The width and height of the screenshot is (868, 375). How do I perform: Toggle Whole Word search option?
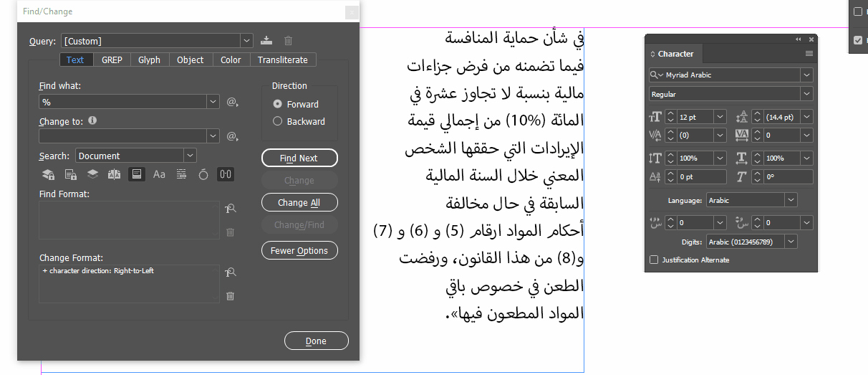click(181, 174)
